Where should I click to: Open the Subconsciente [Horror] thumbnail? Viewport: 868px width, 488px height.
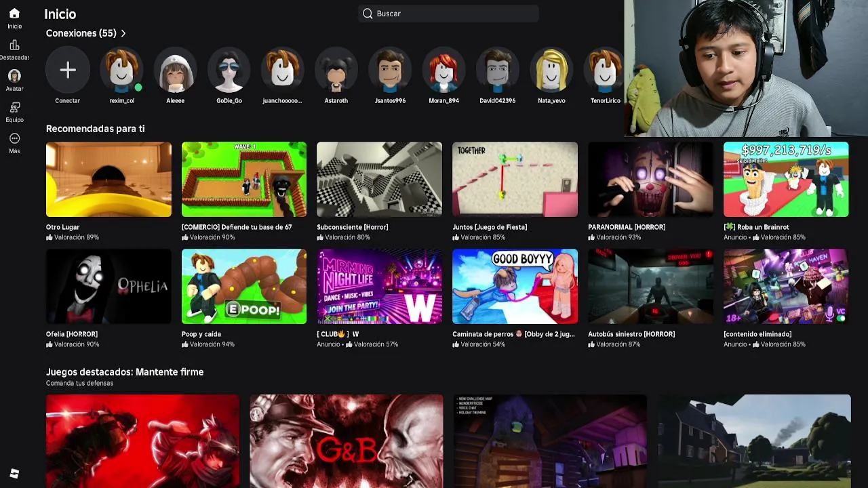click(x=379, y=180)
